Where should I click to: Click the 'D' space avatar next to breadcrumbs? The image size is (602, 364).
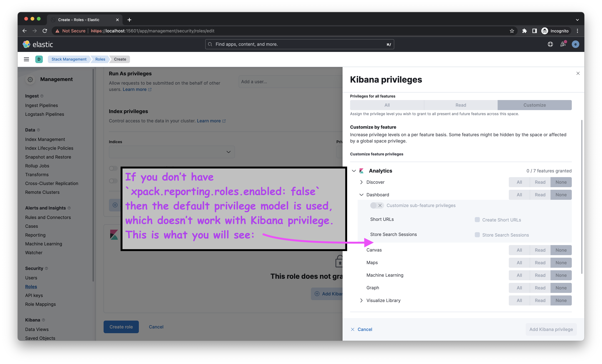coord(39,59)
